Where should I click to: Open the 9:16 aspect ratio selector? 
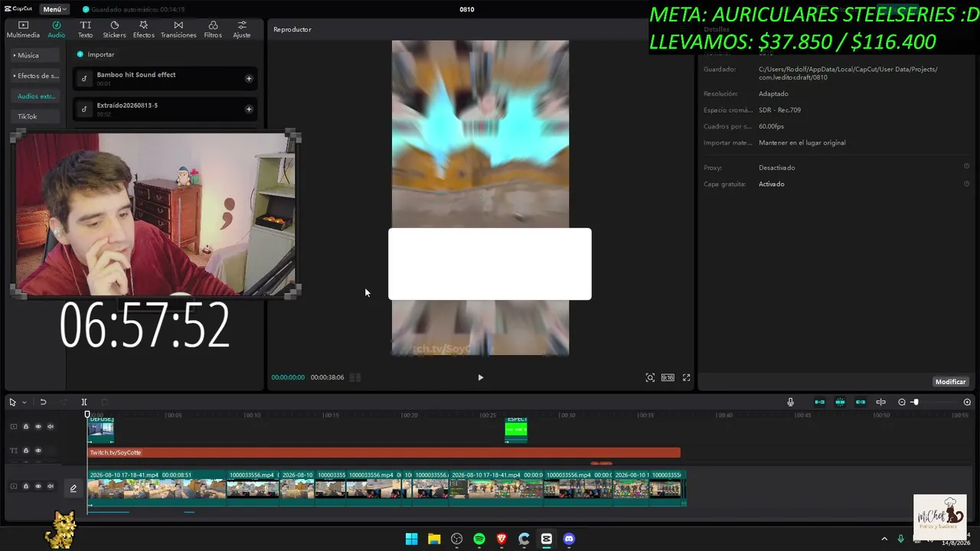[x=668, y=377]
